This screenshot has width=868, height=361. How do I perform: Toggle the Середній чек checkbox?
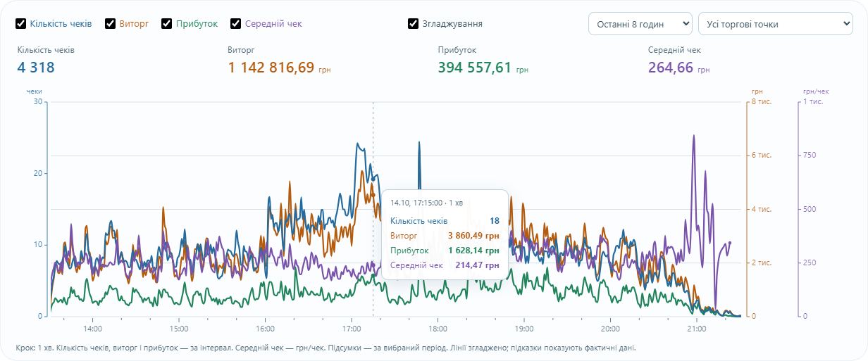(x=236, y=24)
